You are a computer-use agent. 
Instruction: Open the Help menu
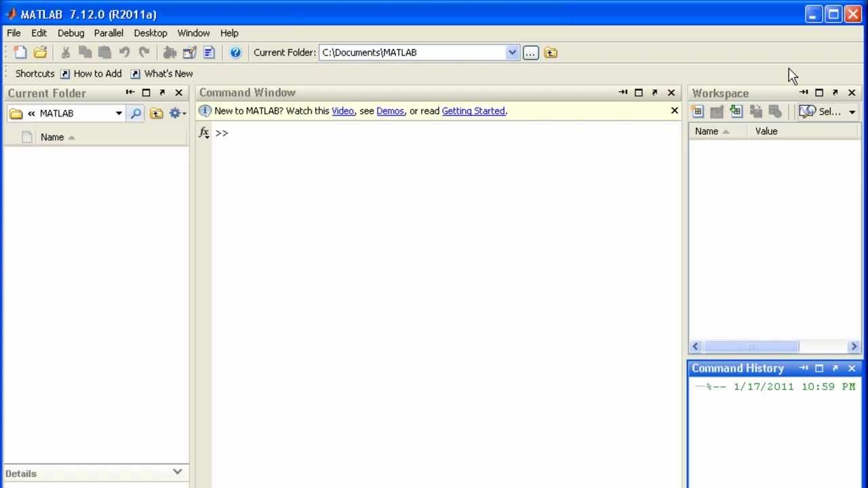(x=229, y=33)
